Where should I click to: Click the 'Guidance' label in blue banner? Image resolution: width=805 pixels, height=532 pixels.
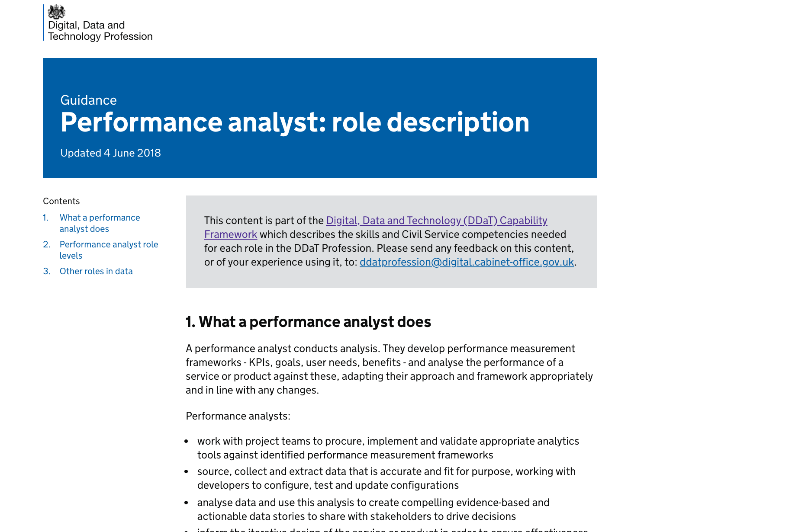88,100
